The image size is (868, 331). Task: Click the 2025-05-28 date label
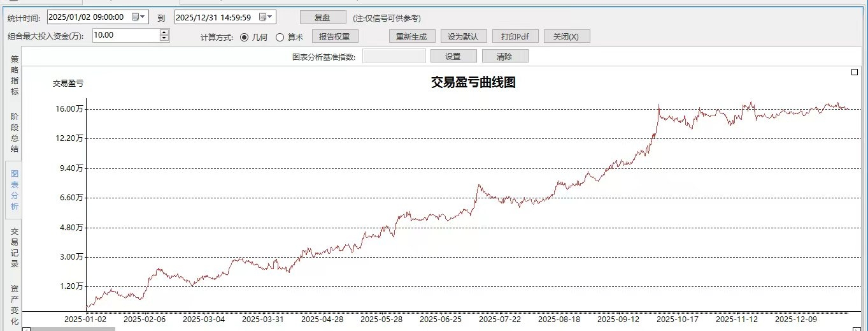click(381, 319)
